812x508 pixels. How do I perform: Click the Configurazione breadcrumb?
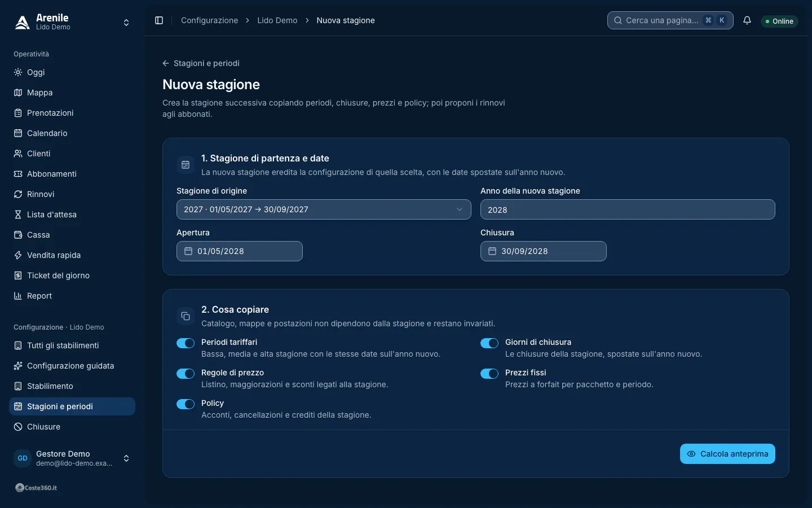click(x=209, y=20)
